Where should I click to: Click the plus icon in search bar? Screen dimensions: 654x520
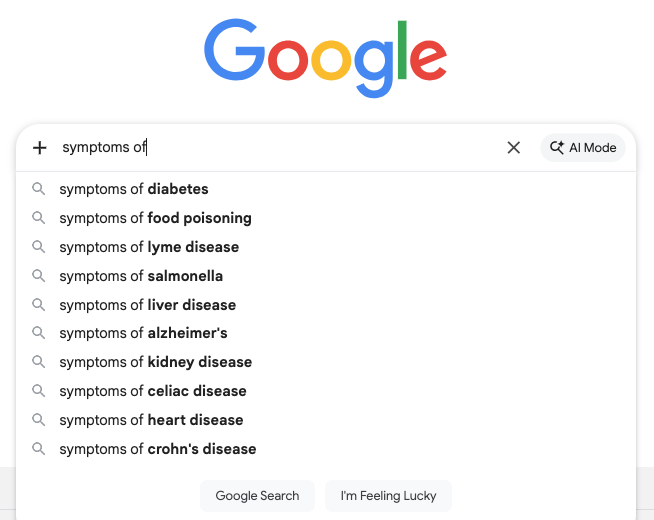tap(40, 148)
